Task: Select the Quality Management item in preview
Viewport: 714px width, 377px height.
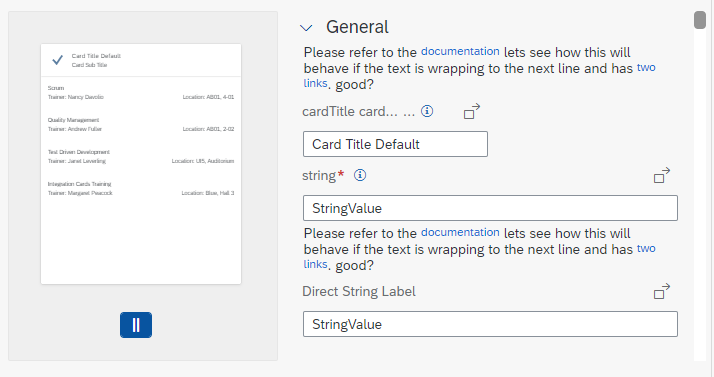Action: pos(141,124)
